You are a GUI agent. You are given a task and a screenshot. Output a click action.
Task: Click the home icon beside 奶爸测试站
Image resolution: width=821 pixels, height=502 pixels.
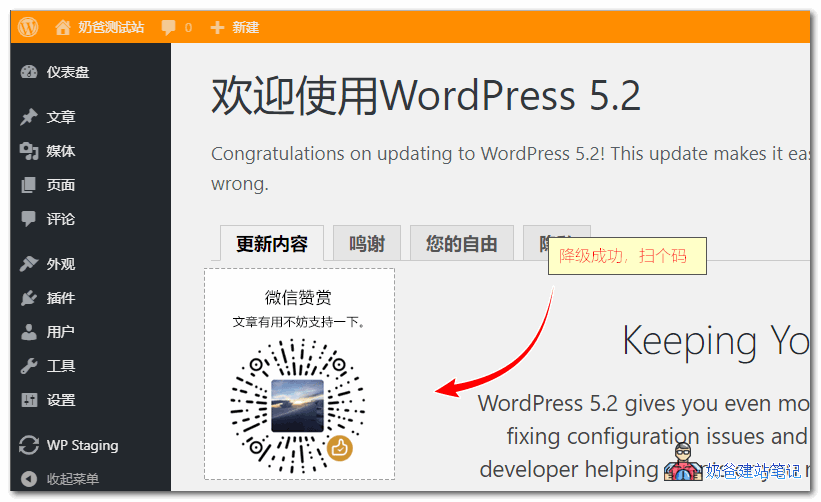click(63, 27)
